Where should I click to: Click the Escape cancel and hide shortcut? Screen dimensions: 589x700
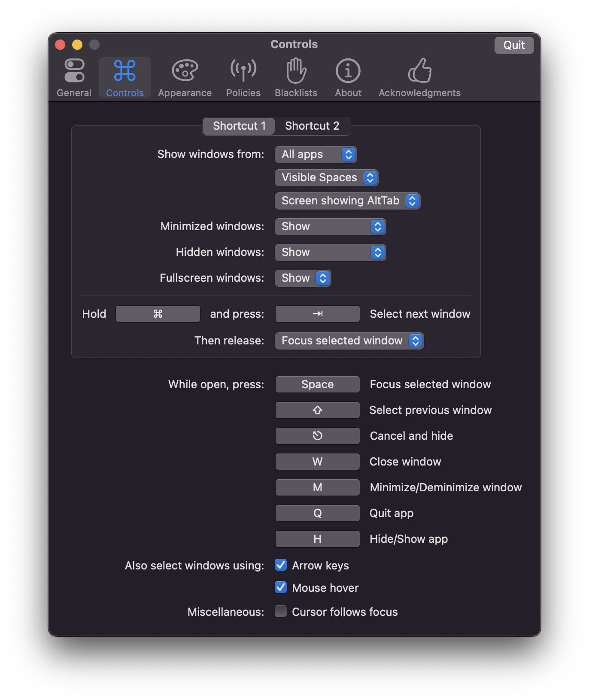point(317,436)
